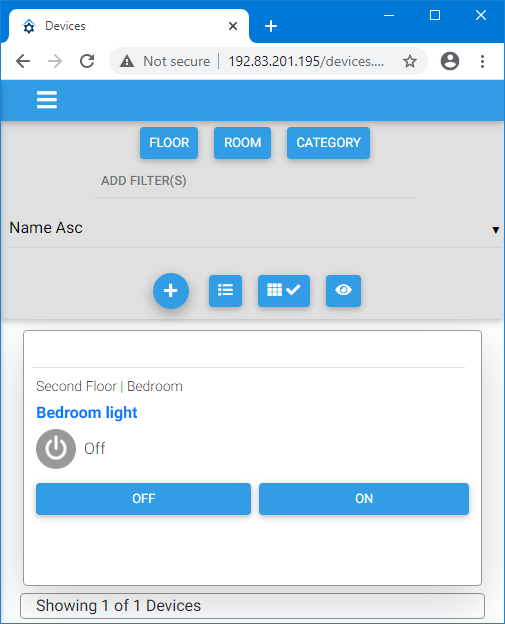Switch to list view icon
This screenshot has width=505, height=624.
point(225,291)
